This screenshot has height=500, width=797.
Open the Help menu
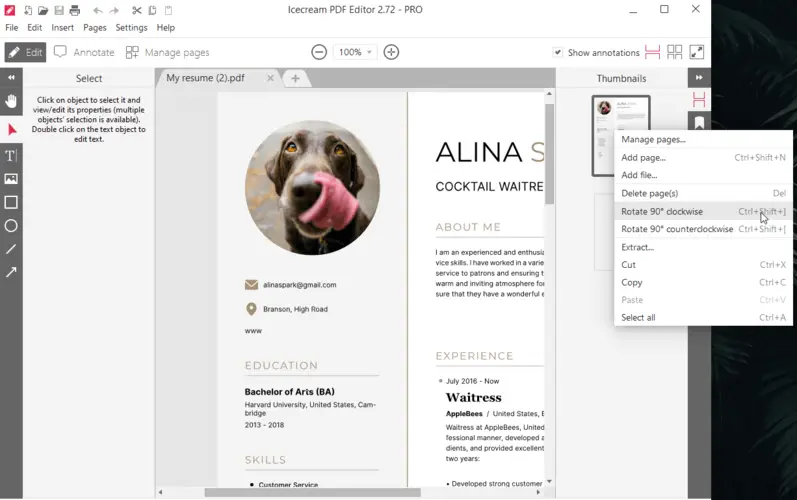(166, 27)
